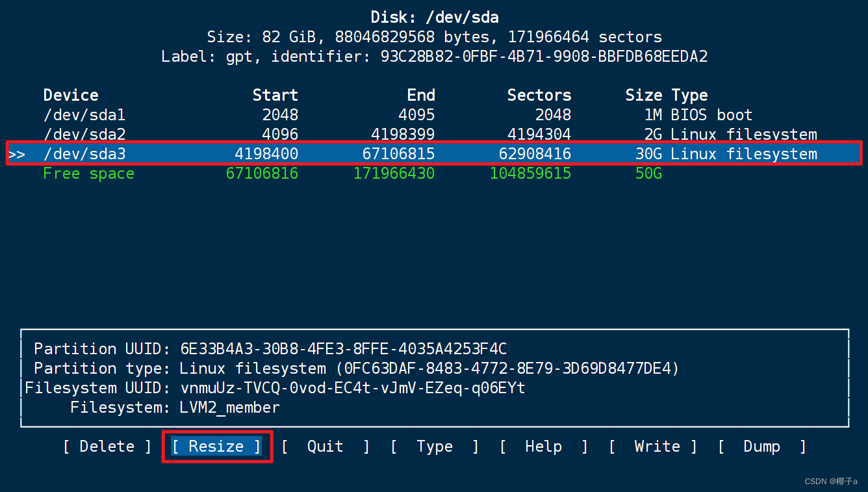Click the Device column header

click(x=71, y=96)
